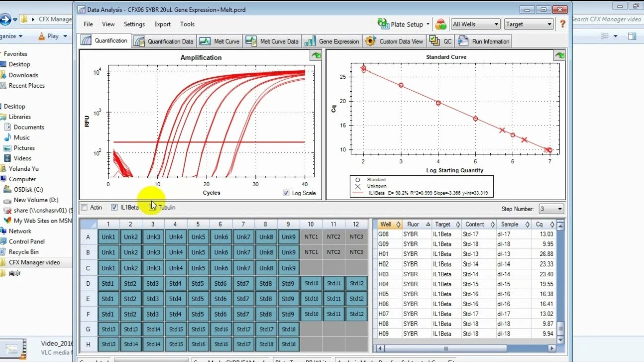
Task: Select plate row D header
Action: pyautogui.click(x=88, y=283)
